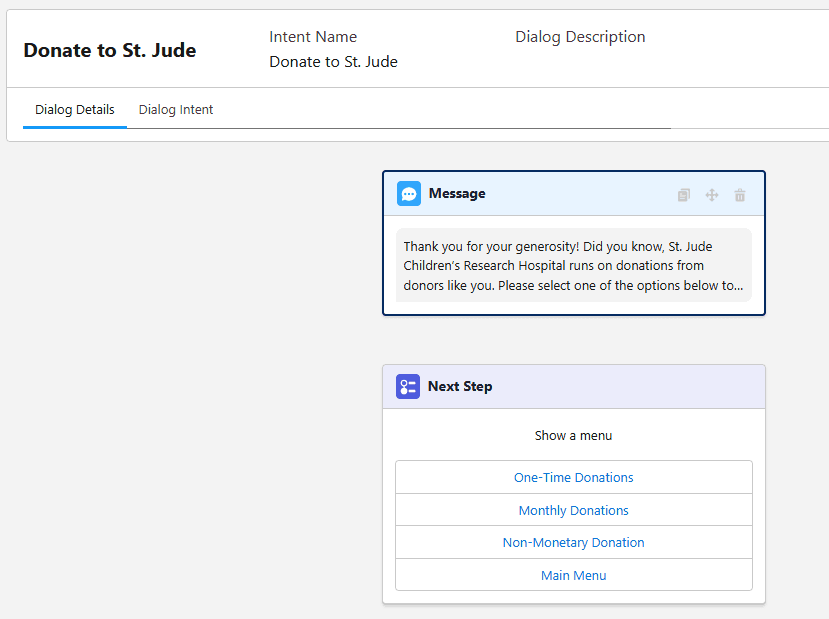The height and width of the screenshot is (619, 829).
Task: Click the 'Show a menu' label
Action: point(573,436)
